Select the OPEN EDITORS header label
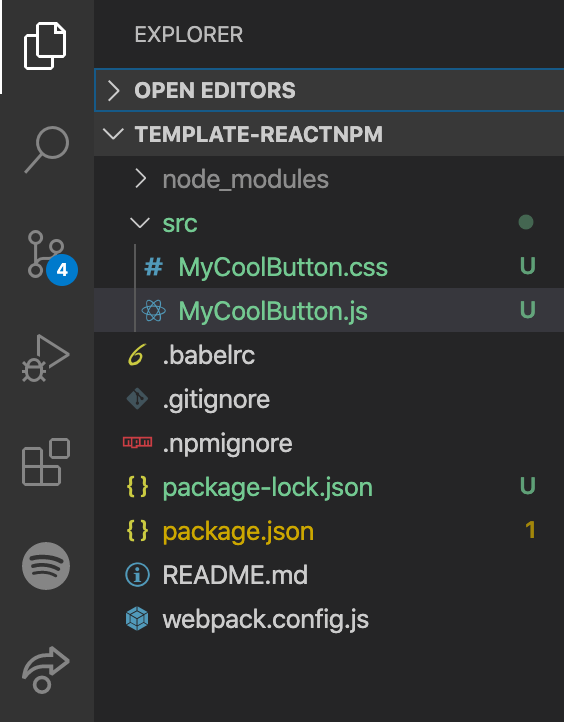The width and height of the screenshot is (564, 722). click(x=215, y=90)
